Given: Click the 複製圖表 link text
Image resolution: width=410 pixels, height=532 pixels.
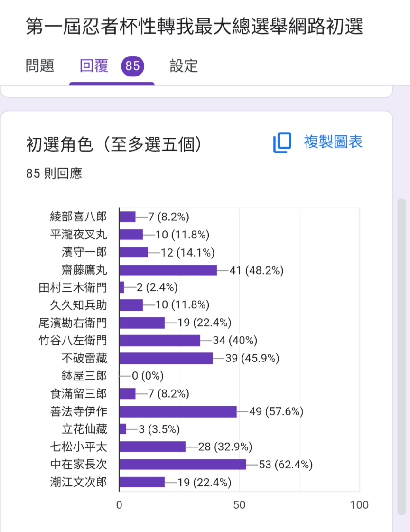Looking at the screenshot, I should 333,142.
